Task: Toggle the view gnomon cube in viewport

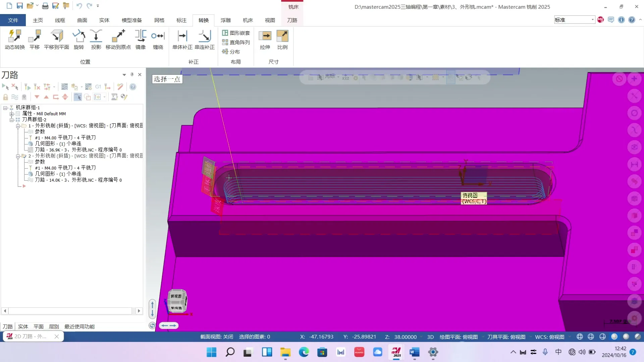Action: tap(177, 302)
